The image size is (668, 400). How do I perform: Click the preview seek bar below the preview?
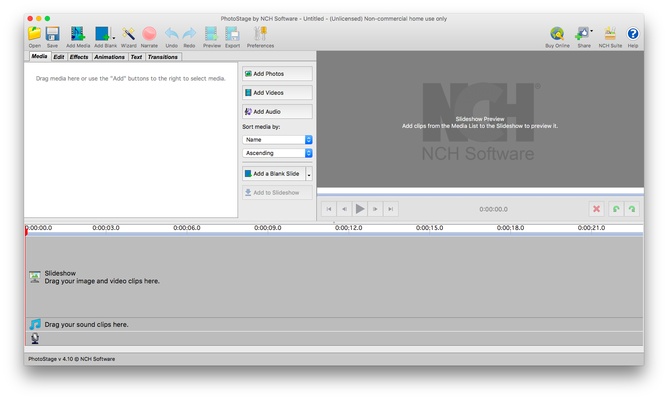pyautogui.click(x=480, y=194)
